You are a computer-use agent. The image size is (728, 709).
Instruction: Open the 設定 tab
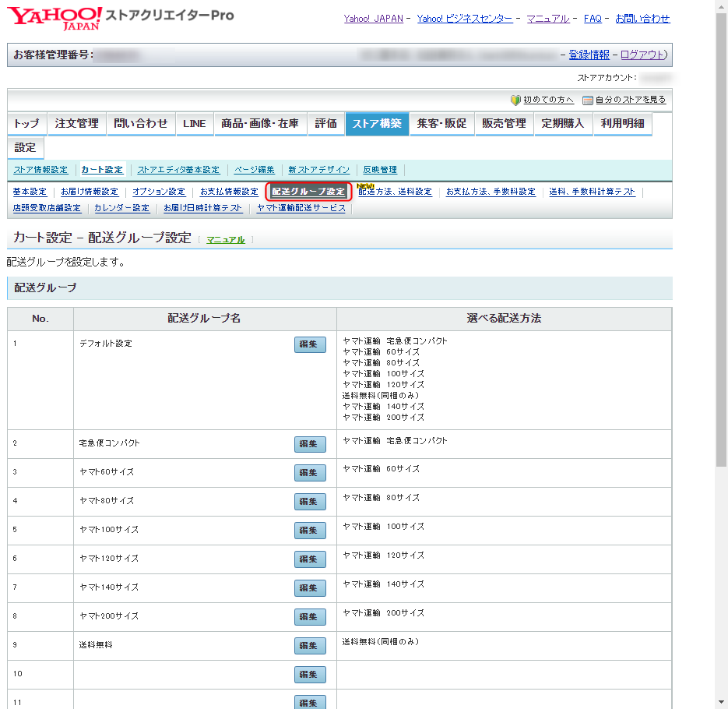tap(25, 148)
